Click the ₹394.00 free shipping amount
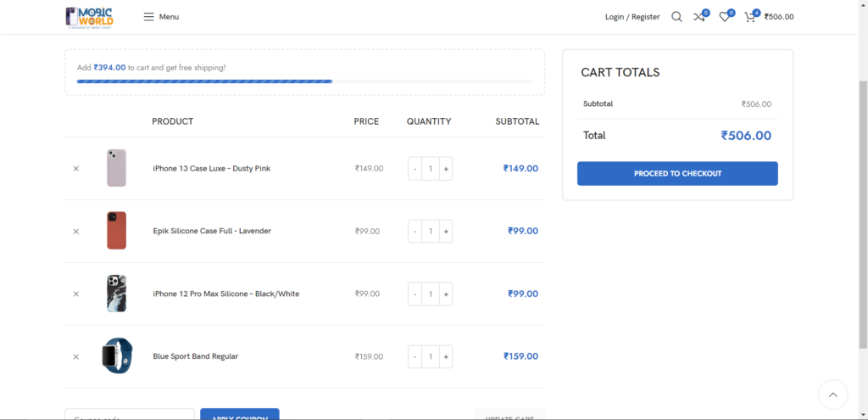This screenshot has width=868, height=420. tap(109, 68)
